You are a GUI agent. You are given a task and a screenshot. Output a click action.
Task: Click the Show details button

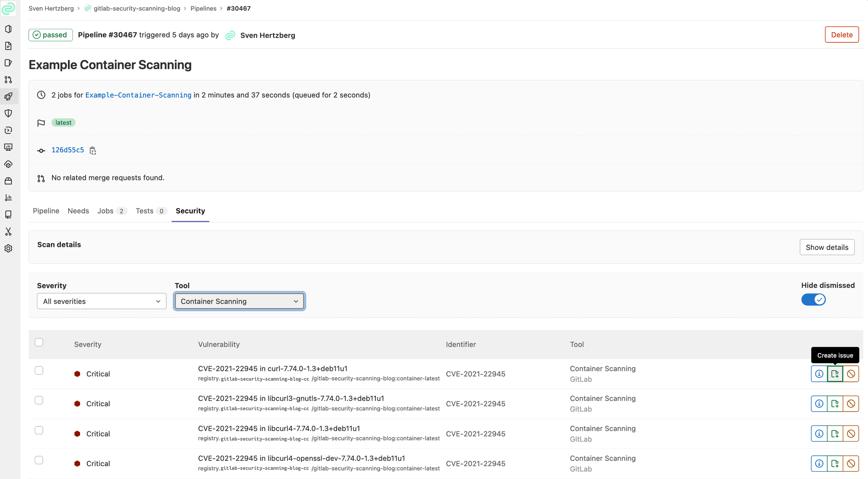826,247
